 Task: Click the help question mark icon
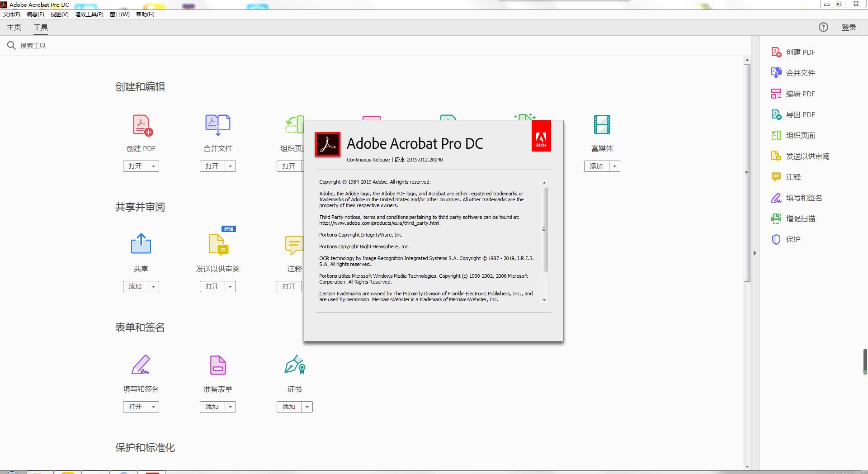pos(823,27)
